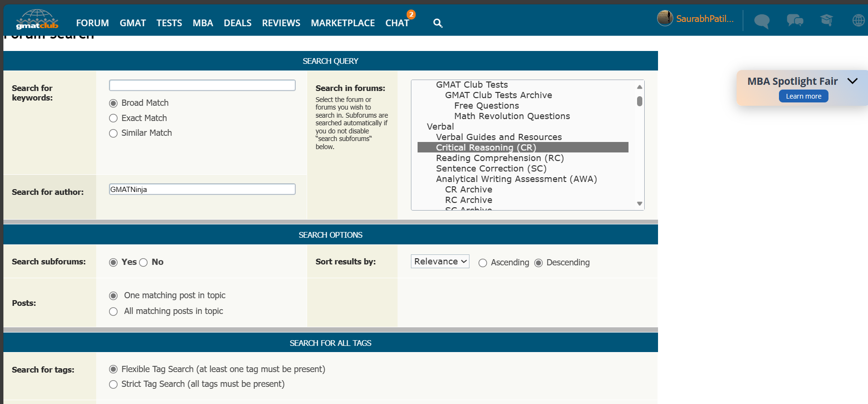Open the MARKETPLACE menu
This screenshot has width=868, height=404.
(343, 23)
